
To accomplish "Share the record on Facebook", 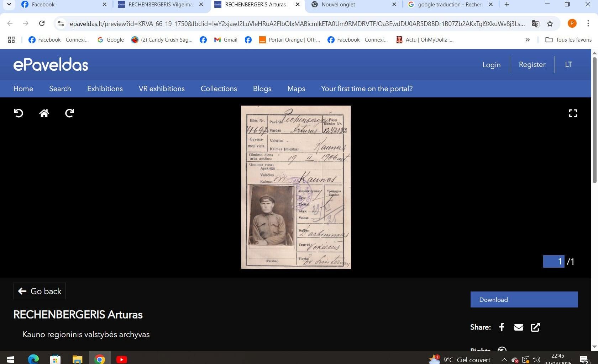I will click(502, 327).
